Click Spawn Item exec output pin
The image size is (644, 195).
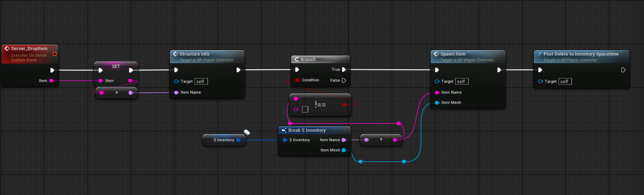pos(499,70)
